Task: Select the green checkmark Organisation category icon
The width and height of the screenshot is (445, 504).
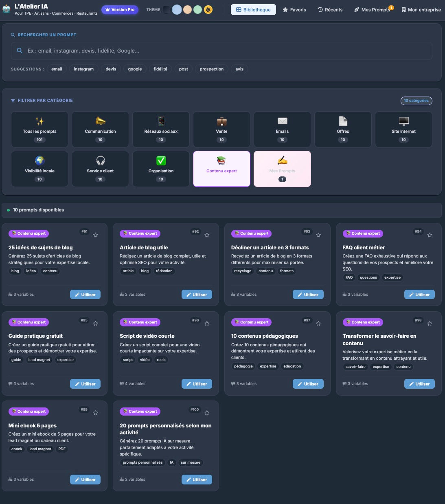Action: pyautogui.click(x=161, y=161)
